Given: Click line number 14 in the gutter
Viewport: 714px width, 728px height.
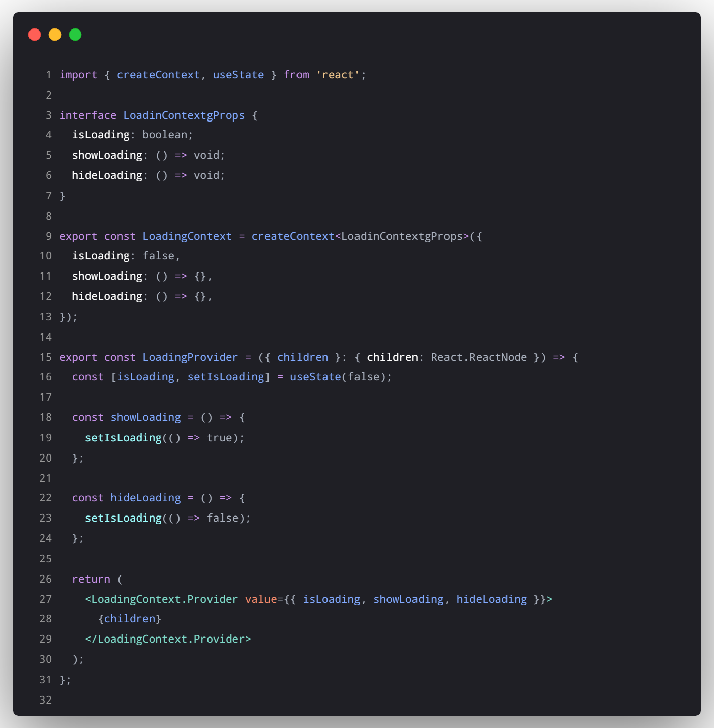Looking at the screenshot, I should 46,337.
